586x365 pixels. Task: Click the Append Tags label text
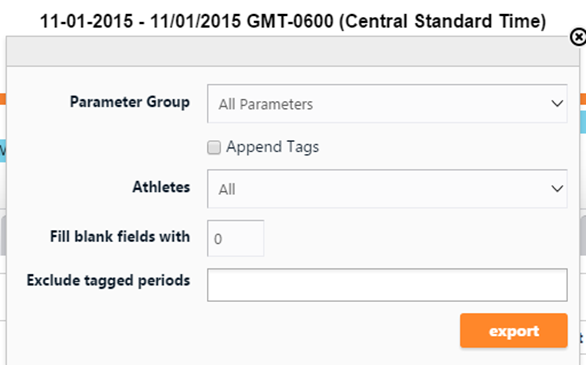272,147
